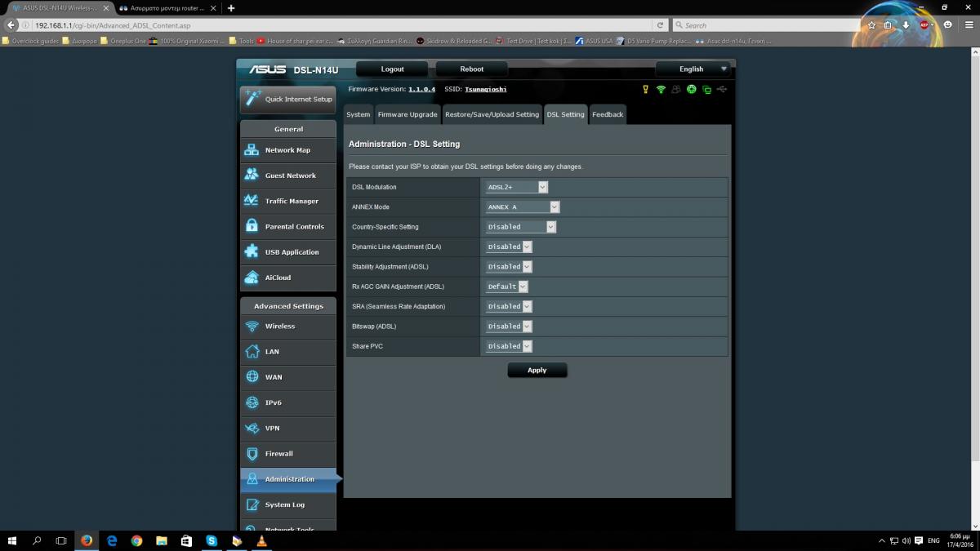Screen dimensions: 980x551
Task: Open the USB Application puzzle icon
Action: [x=252, y=252]
